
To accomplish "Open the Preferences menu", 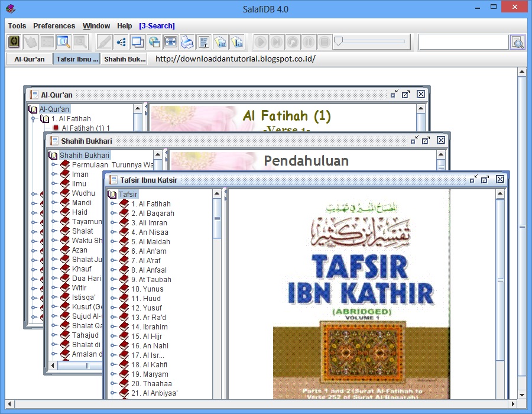I will tap(54, 26).
